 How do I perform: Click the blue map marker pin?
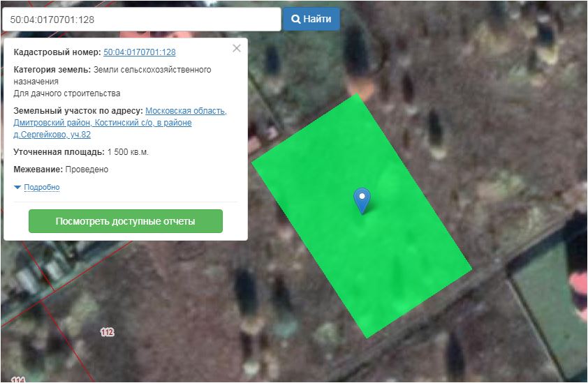pos(362,200)
